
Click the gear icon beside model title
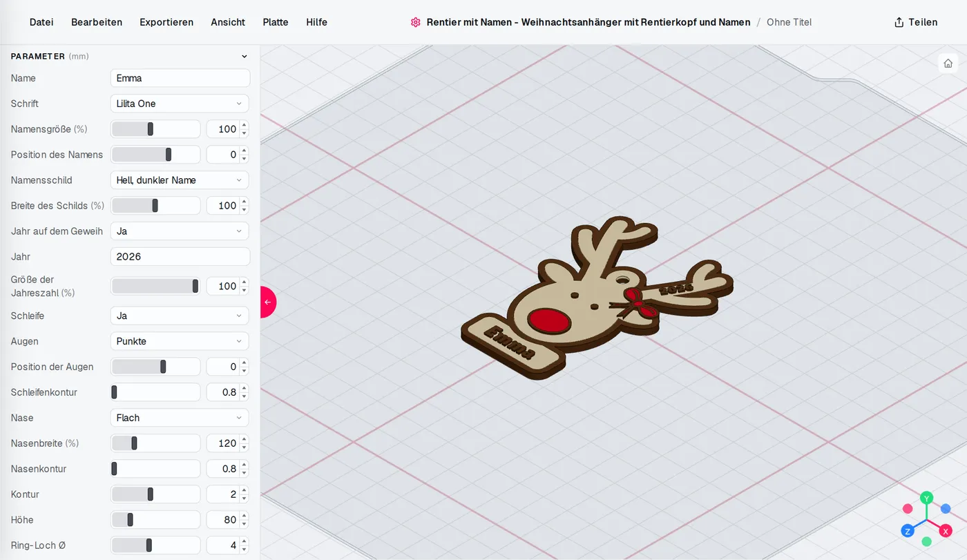415,22
